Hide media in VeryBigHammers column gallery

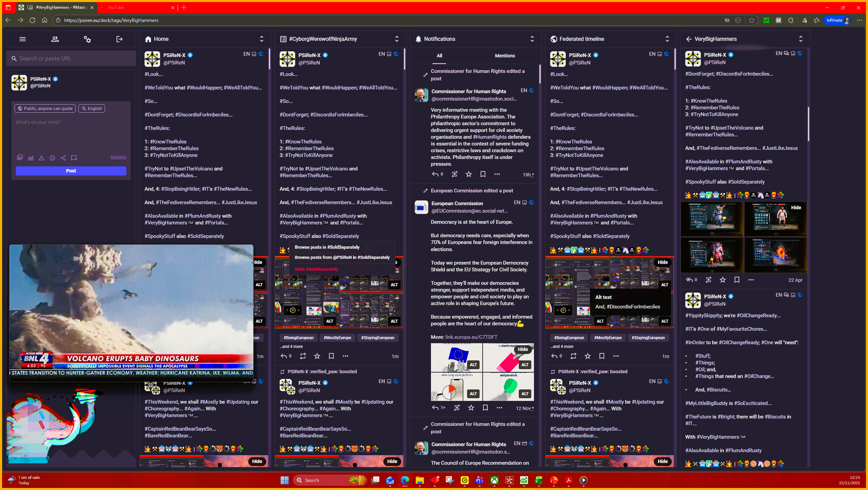coord(796,208)
